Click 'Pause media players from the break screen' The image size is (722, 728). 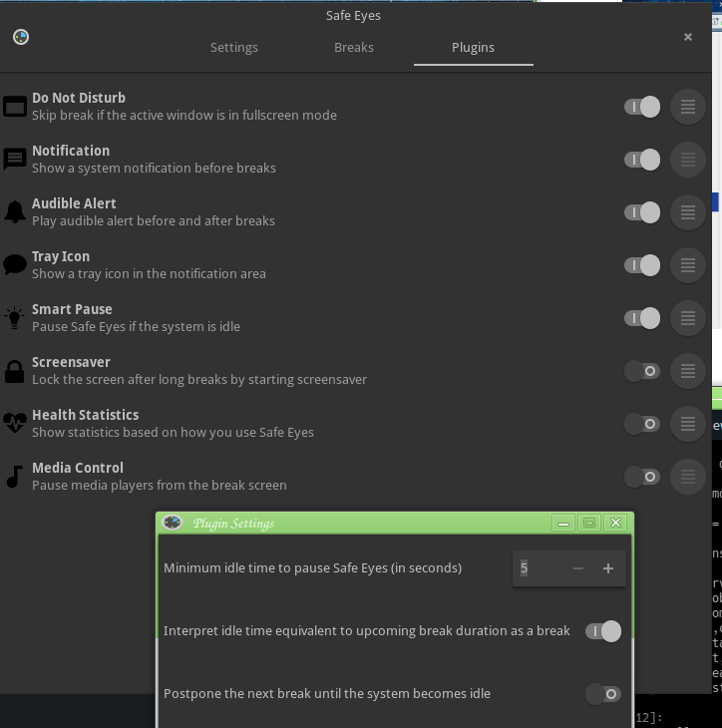[x=160, y=486]
